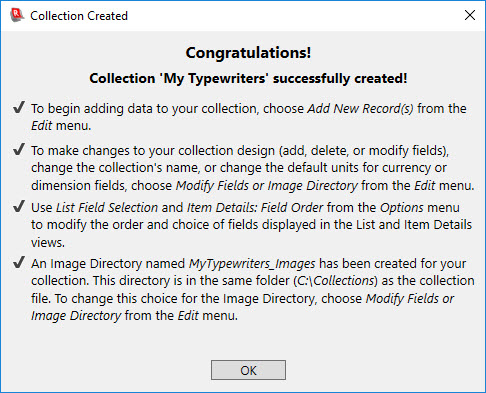This screenshot has width=486, height=393.
Task: Click the checkmark beside 'To make changes'
Action: pyautogui.click(x=19, y=149)
